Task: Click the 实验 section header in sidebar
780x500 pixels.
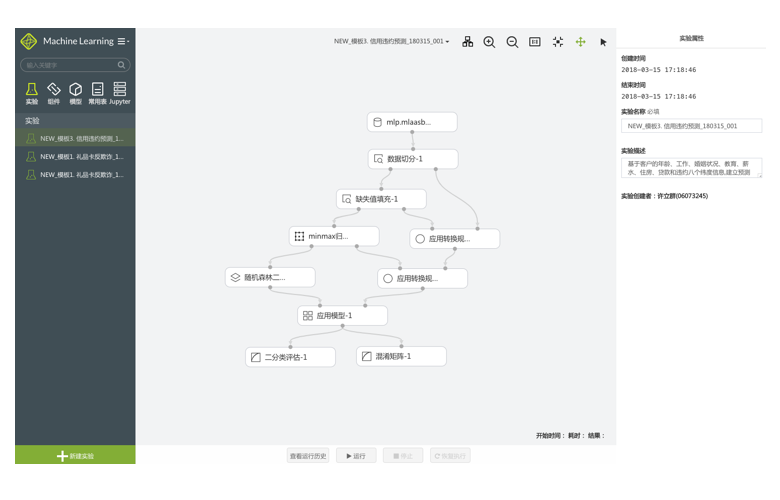Action: tap(75, 120)
